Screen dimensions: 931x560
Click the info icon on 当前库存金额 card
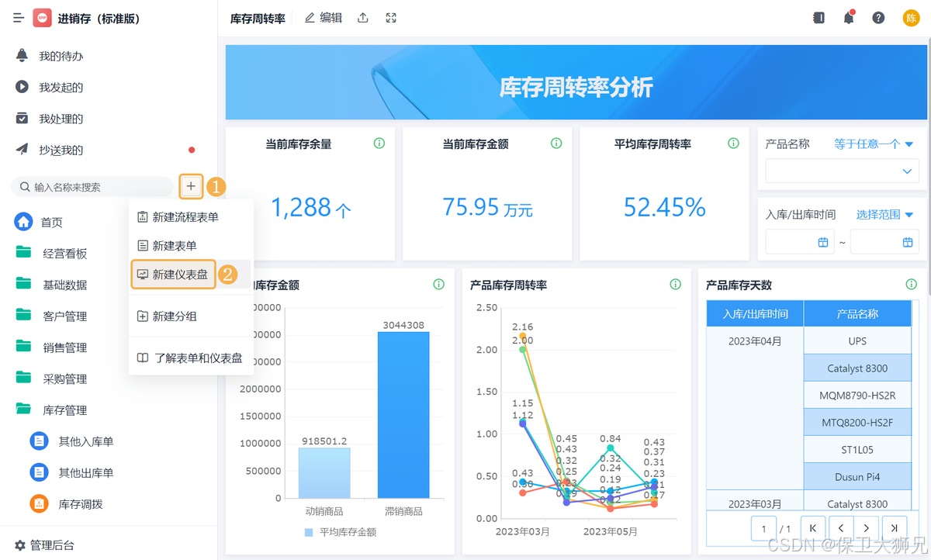click(556, 143)
